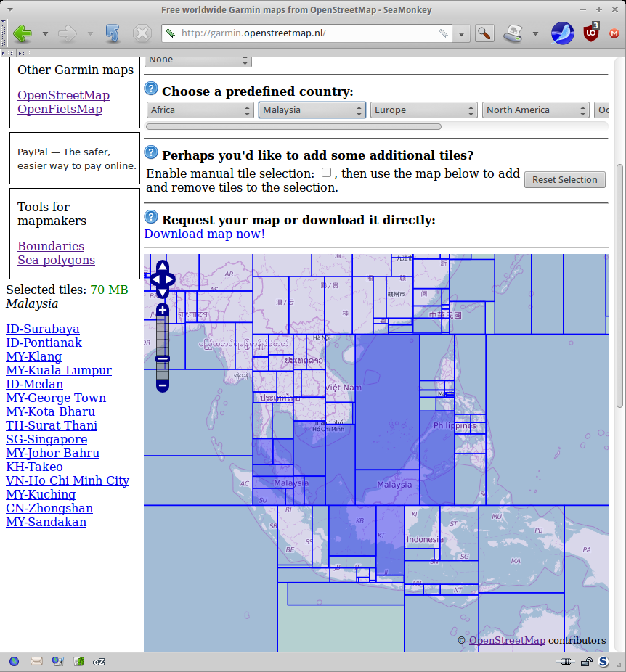Open the OpenFietsMap link
This screenshot has height=672, width=626.
(x=60, y=109)
